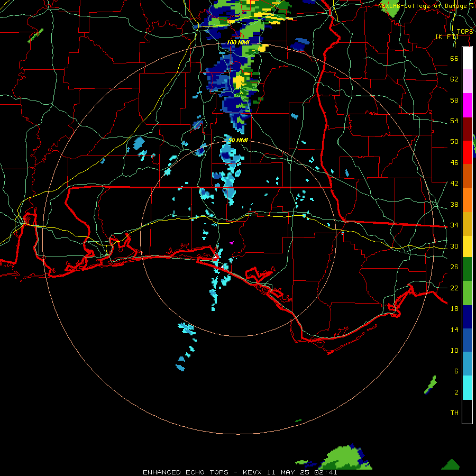Click the cyan 10 kft legend swatch

click(x=467, y=388)
